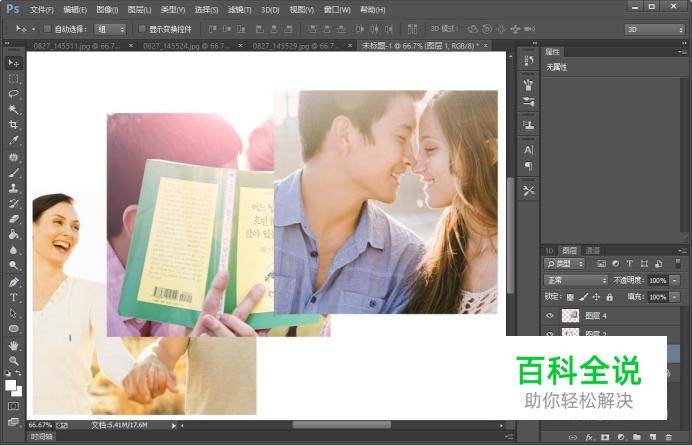692x445 pixels.
Task: Select the Blur tool
Action: pos(14,250)
